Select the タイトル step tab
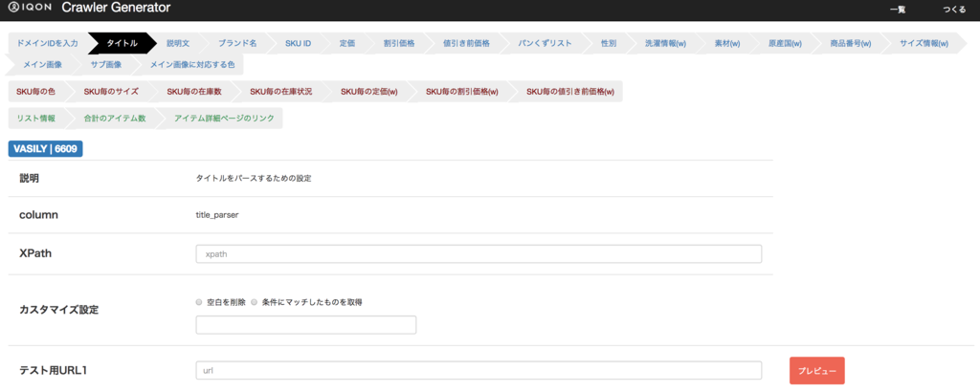Screen dimensions: 980x392 coord(122,44)
